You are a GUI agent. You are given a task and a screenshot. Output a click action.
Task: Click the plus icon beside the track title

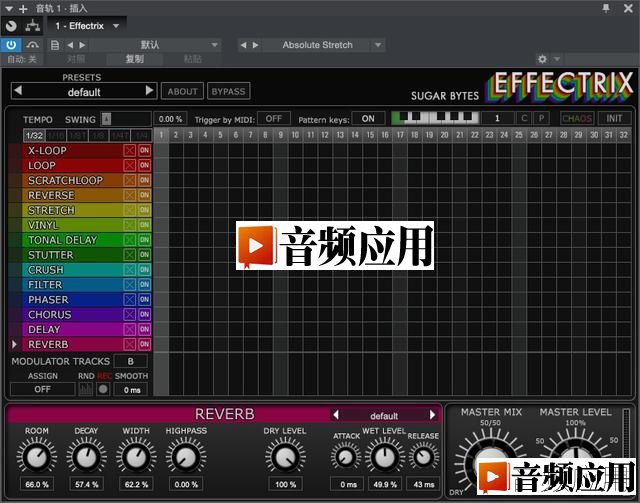pos(23,9)
